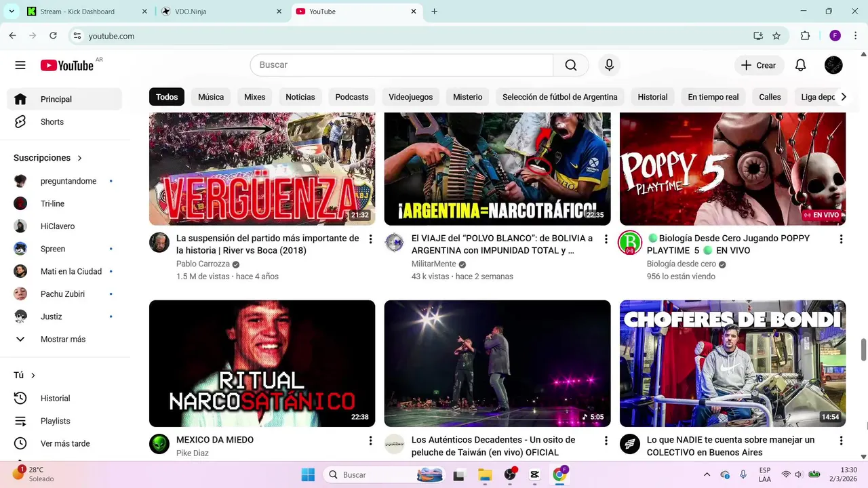Open the Spreen subscription

(x=64, y=249)
